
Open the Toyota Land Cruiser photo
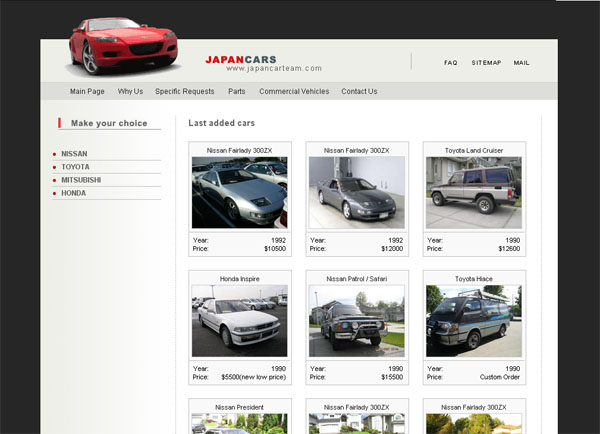474,193
